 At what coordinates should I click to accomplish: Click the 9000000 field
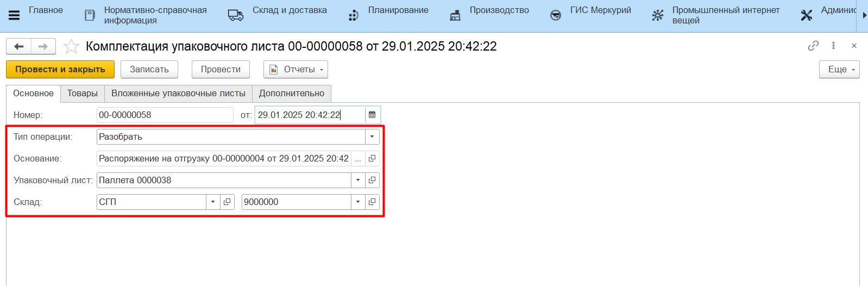click(x=297, y=202)
